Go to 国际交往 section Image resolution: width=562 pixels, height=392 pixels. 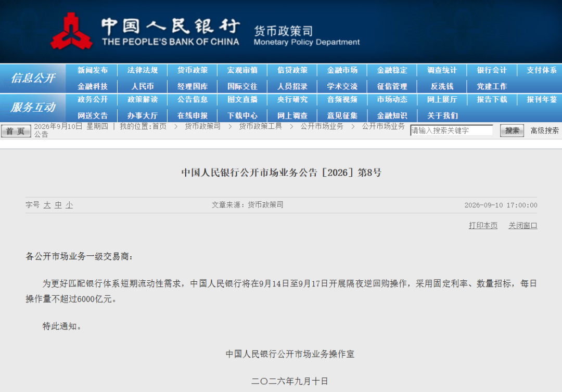pos(242,86)
